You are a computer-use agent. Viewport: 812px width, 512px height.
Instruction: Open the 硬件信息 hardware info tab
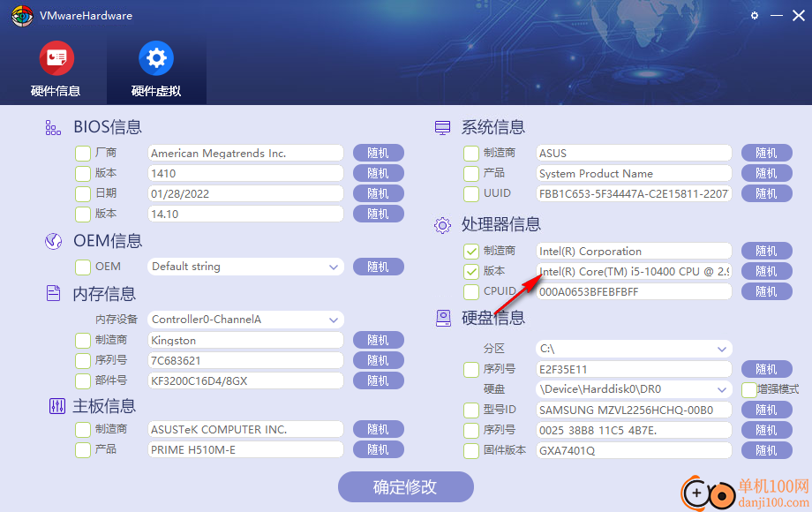tap(56, 70)
